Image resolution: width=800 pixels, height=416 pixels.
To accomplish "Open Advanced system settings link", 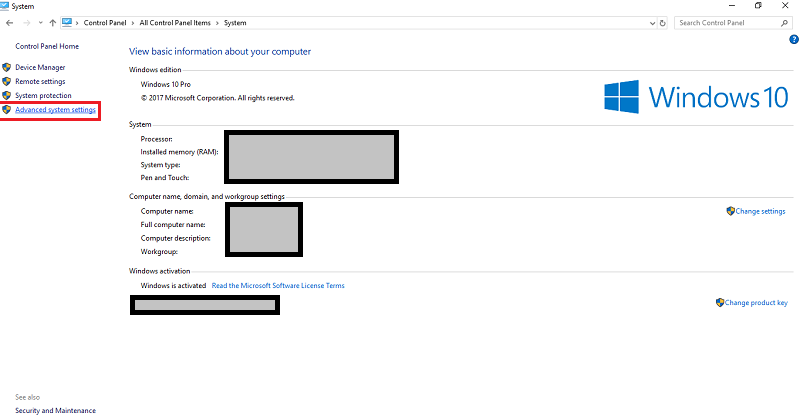I will (55, 110).
